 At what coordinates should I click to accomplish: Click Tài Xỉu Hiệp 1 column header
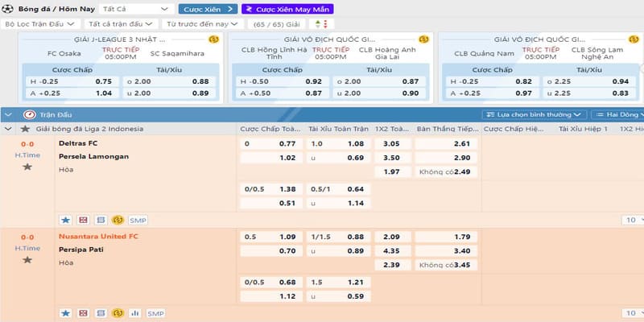(x=583, y=129)
